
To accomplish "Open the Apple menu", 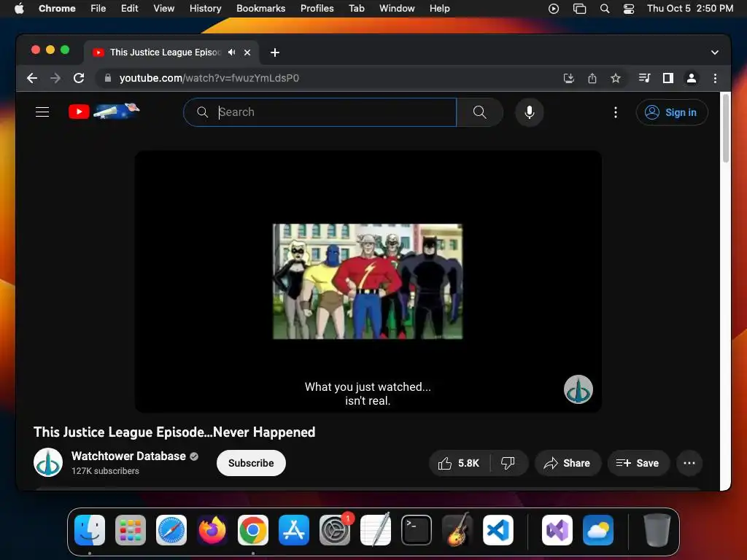I will click(x=19, y=8).
